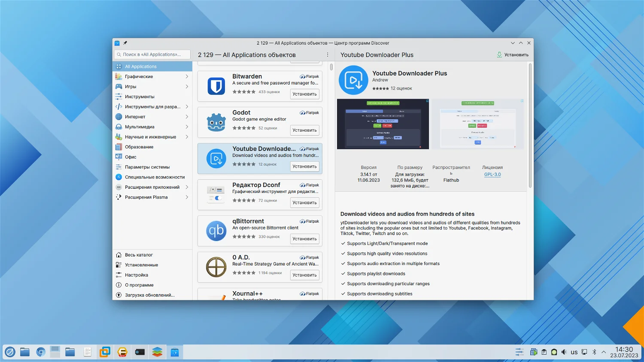Install Bitwarden with Установить button

pyautogui.click(x=305, y=94)
